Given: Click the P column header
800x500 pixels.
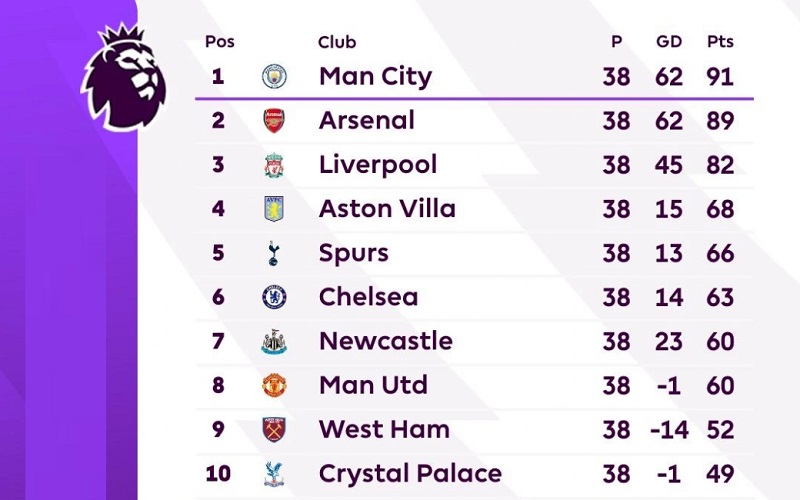Looking at the screenshot, I should click(617, 42).
